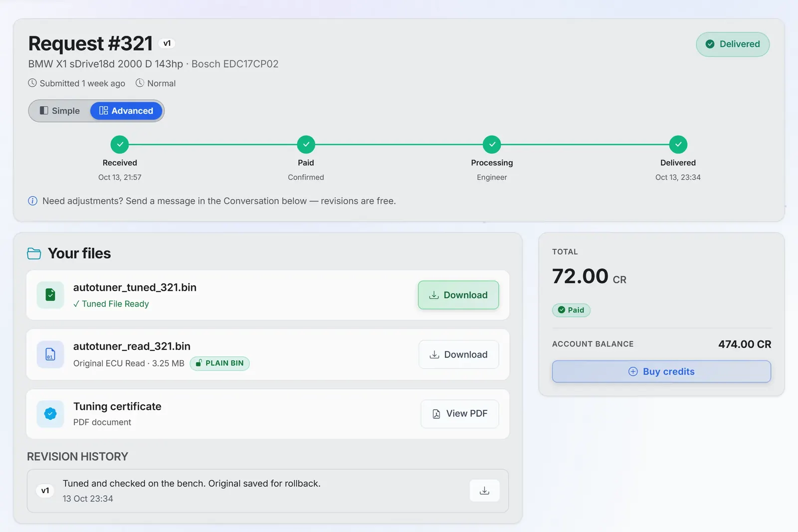Click 'Oct 13, 21:57' received timestamp

(x=120, y=177)
